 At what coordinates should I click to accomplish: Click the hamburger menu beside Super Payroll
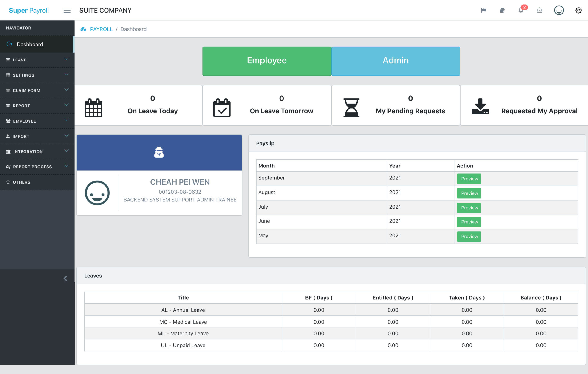(67, 10)
